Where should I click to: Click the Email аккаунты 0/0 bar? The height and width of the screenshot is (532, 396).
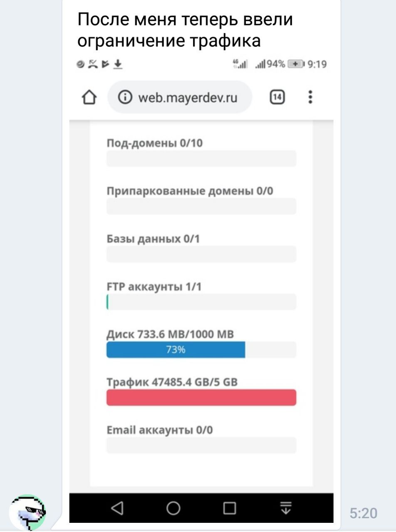[x=201, y=445]
